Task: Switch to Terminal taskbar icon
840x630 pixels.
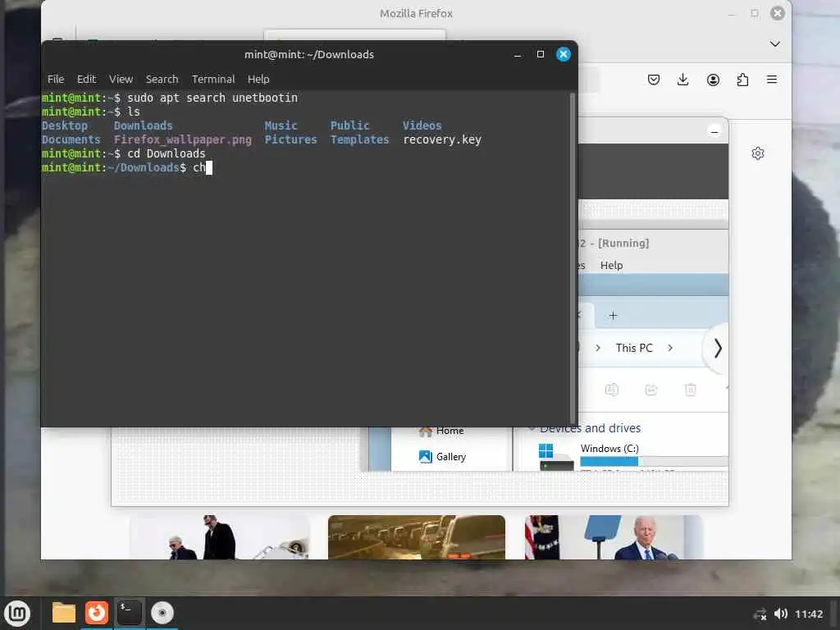Action: (x=129, y=613)
